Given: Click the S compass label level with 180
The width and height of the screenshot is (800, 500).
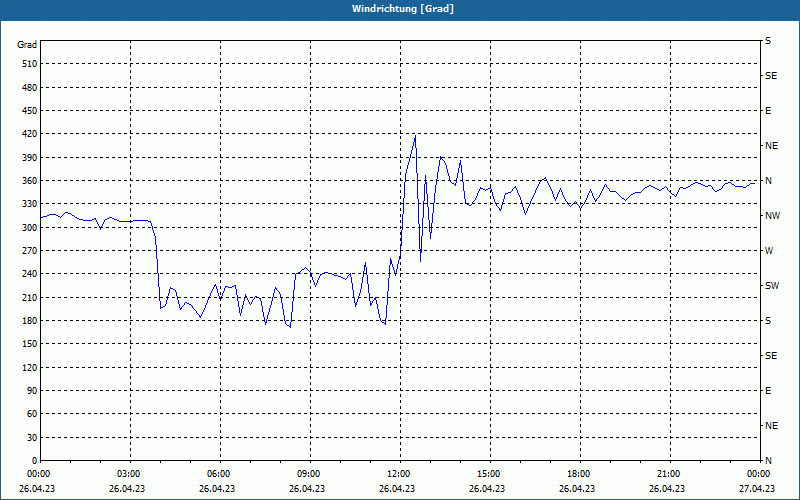Looking at the screenshot, I should point(768,321).
